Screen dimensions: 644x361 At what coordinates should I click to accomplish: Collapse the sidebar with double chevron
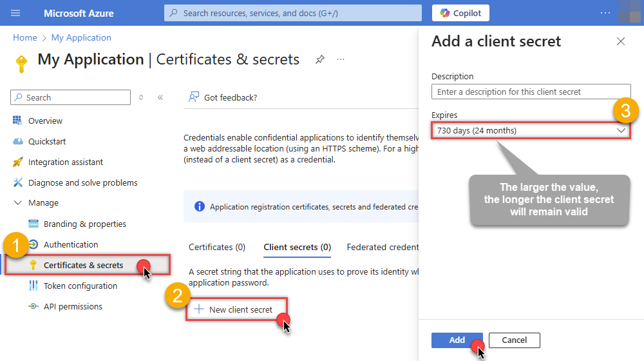pyautogui.click(x=160, y=97)
